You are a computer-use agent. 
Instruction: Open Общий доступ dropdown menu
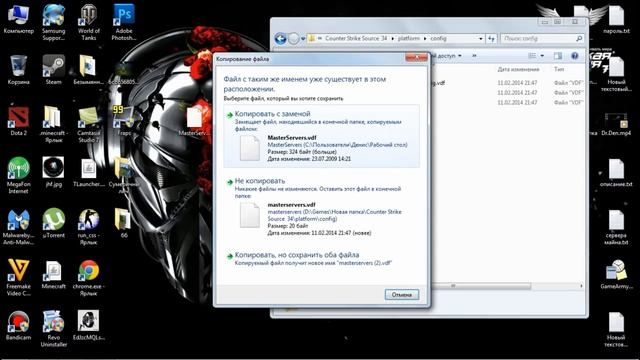pos(447,56)
